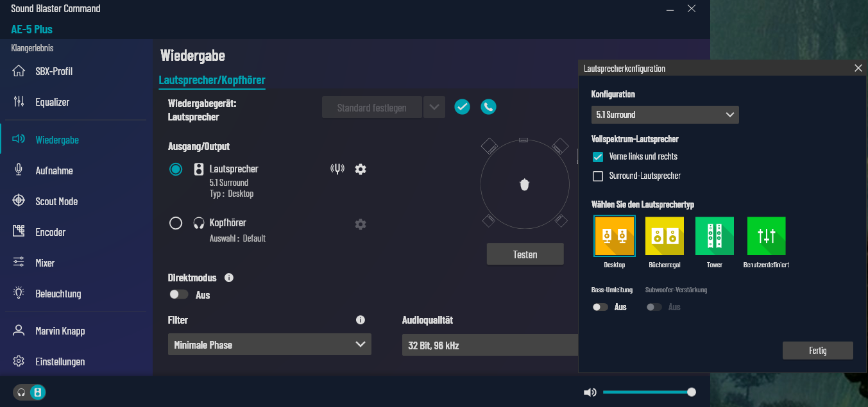
Task: Select the Bücherregal speaker type
Action: (x=664, y=236)
